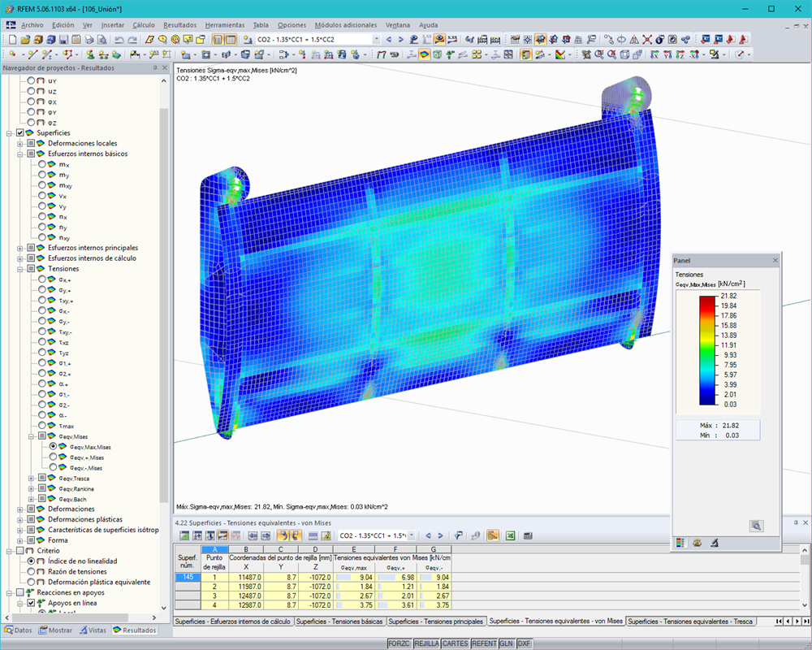Click the New file icon in the toolbar

point(12,39)
